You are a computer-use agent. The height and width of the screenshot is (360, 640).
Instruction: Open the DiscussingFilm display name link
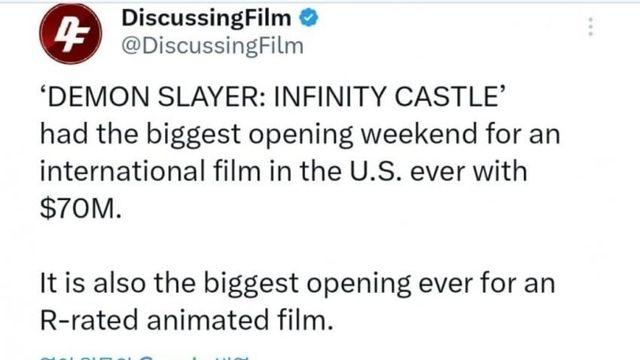point(206,18)
